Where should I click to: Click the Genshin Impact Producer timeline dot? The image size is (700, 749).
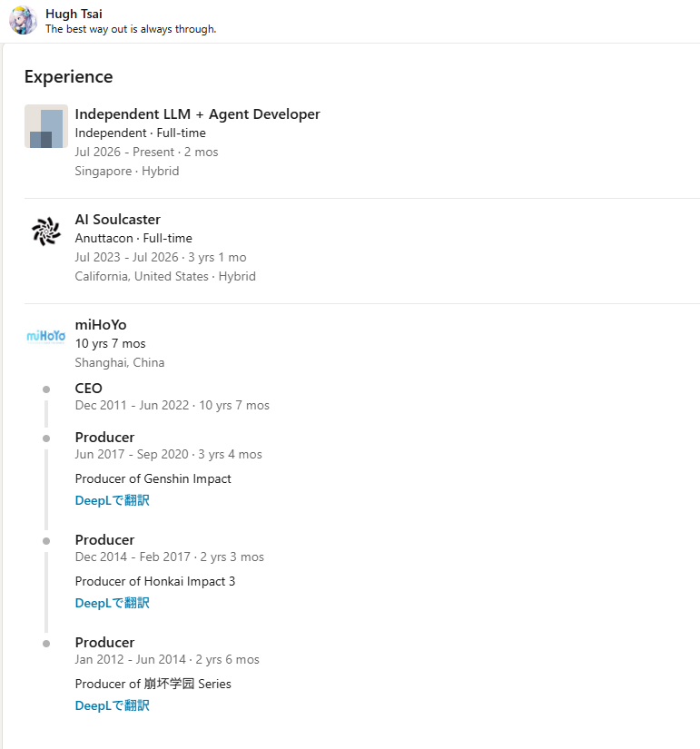(x=46, y=439)
